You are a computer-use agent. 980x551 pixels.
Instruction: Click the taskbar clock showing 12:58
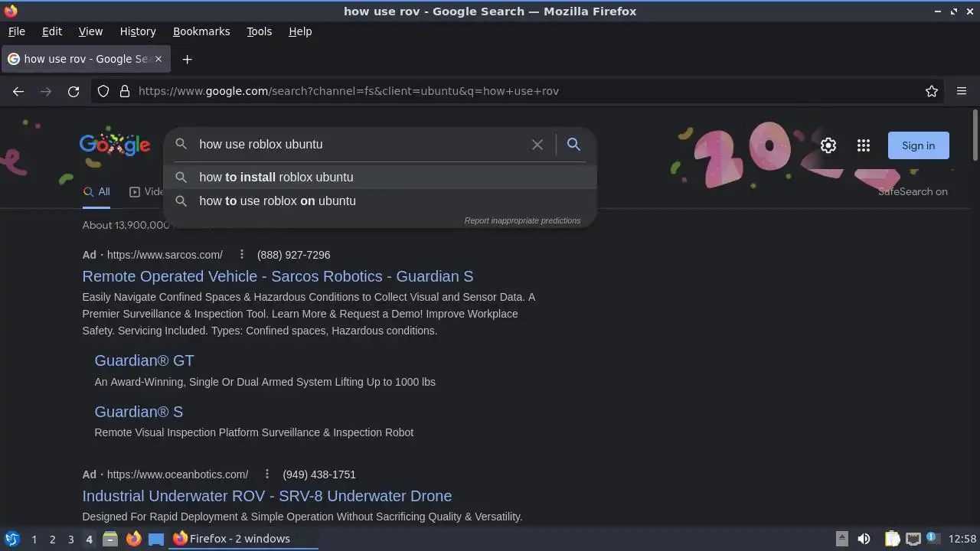pyautogui.click(x=962, y=539)
